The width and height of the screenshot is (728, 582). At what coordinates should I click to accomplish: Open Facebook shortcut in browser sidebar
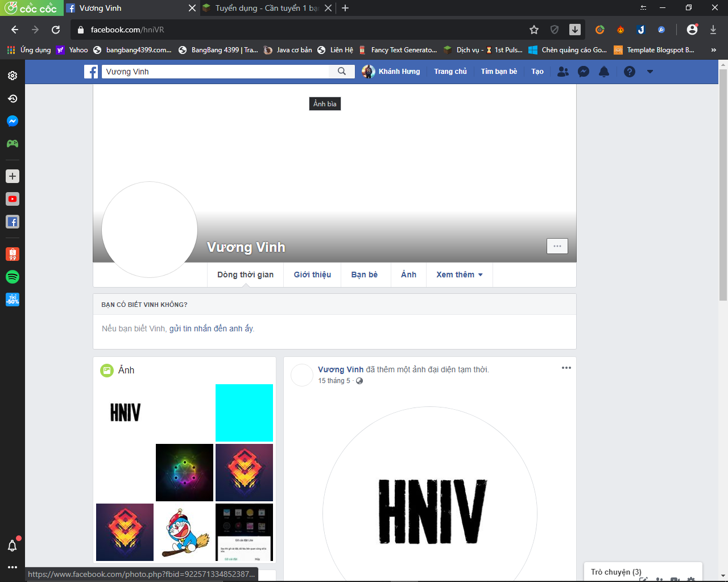tap(13, 222)
